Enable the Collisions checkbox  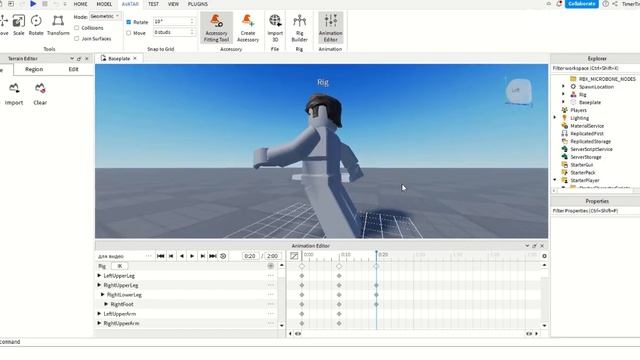[76, 28]
